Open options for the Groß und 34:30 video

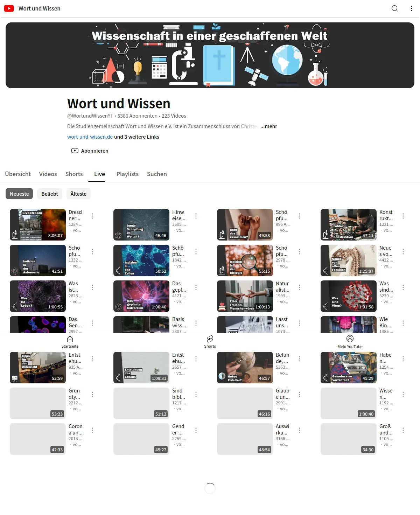403,430
